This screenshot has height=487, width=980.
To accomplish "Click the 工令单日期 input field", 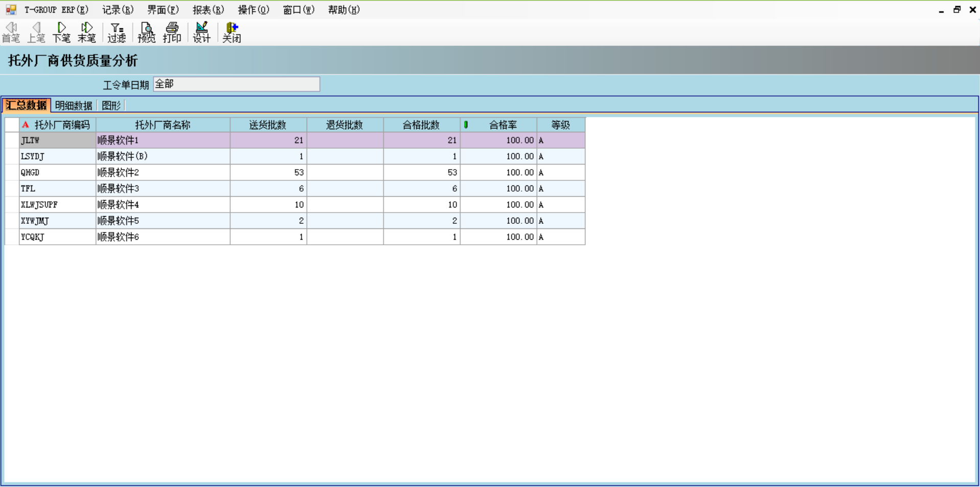I will (237, 84).
